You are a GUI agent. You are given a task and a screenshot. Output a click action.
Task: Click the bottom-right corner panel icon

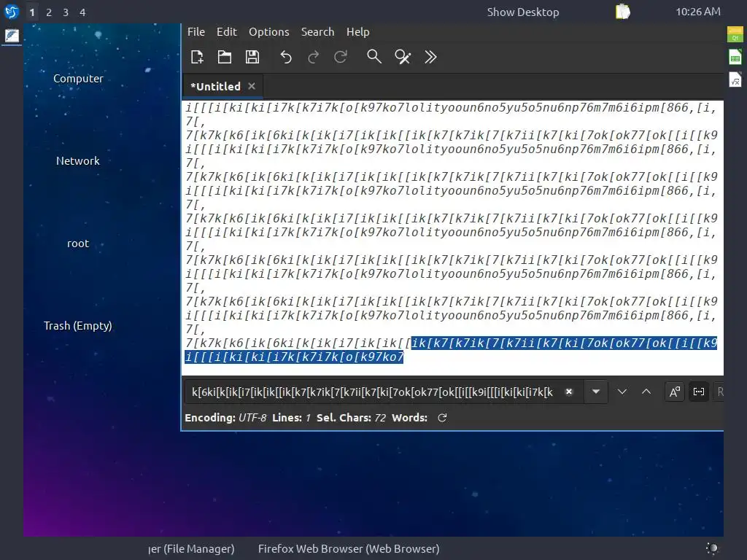[712, 548]
